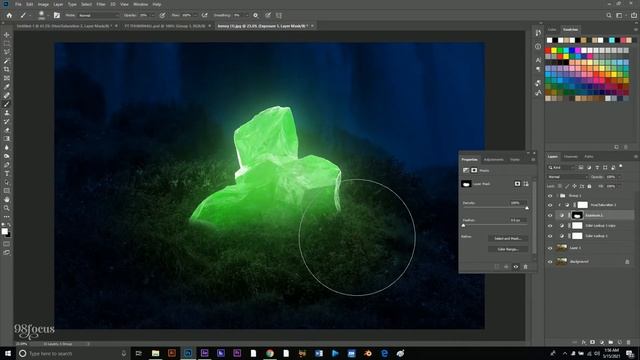Click the Select and Mask button
The height and width of the screenshot is (360, 640).
508,238
